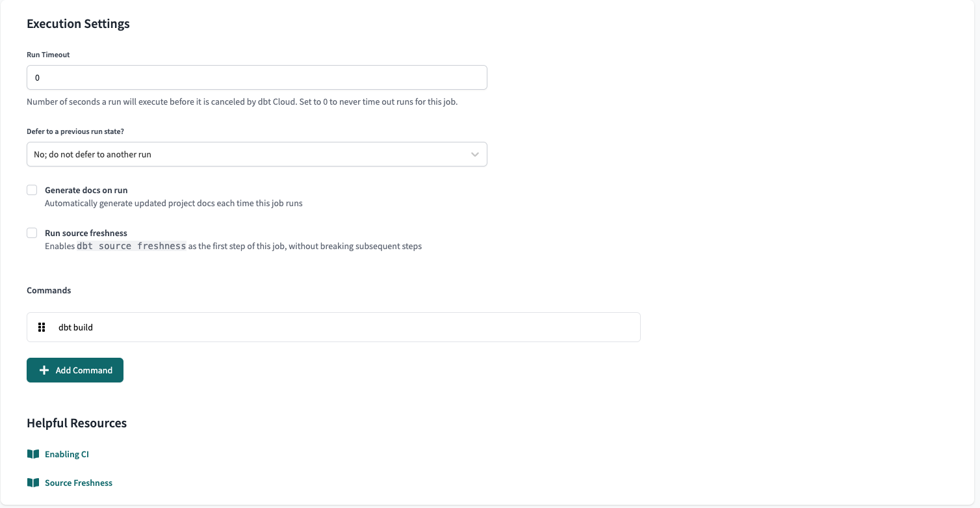This screenshot has width=980, height=508.
Task: Click the drag handle icon beside dbt build
Action: 42,327
